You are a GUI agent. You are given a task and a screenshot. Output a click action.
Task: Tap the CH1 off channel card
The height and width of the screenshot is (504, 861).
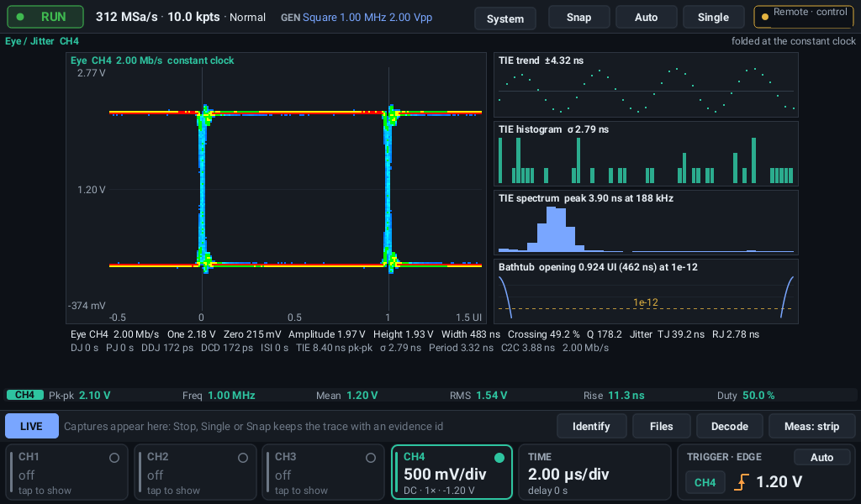pos(67,472)
